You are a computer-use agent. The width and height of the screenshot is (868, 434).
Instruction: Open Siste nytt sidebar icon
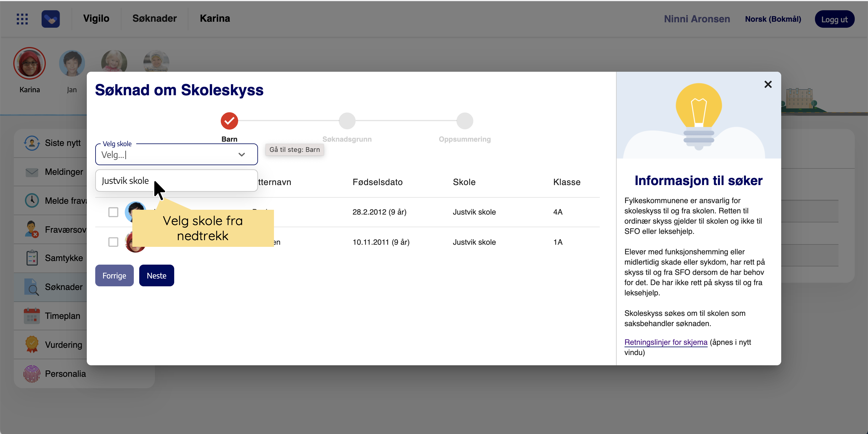point(32,143)
